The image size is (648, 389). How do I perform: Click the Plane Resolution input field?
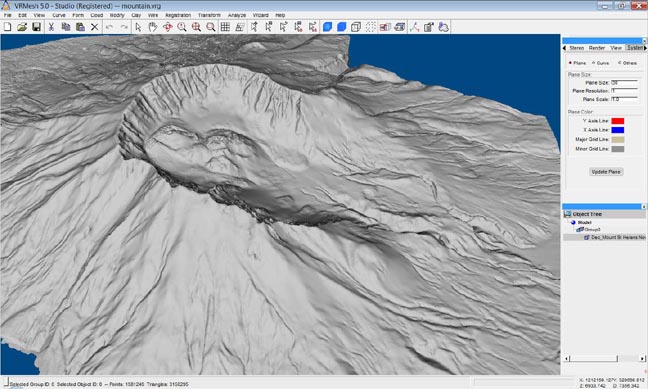click(x=624, y=91)
